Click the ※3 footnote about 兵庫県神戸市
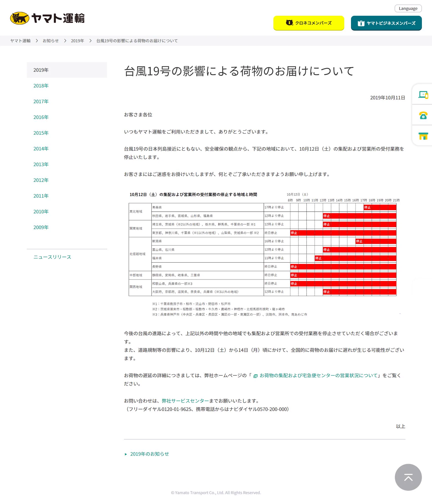Viewport: 432px width, 504px height. pos(230,315)
